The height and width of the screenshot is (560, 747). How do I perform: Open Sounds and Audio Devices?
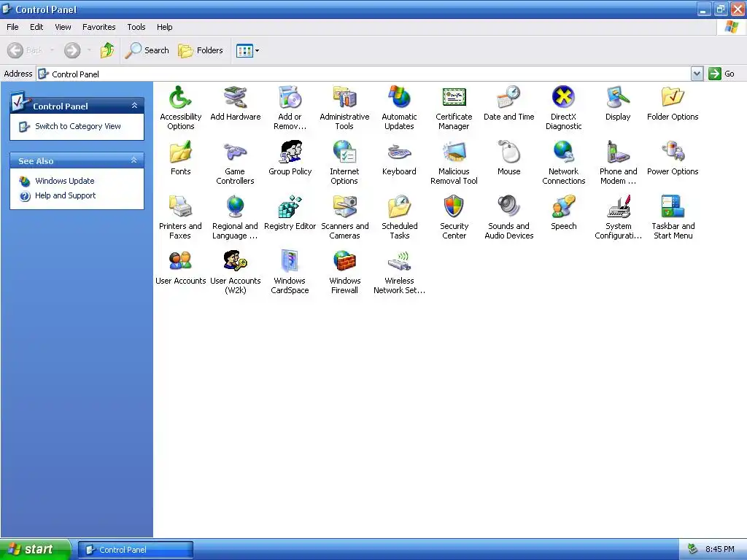[508, 217]
